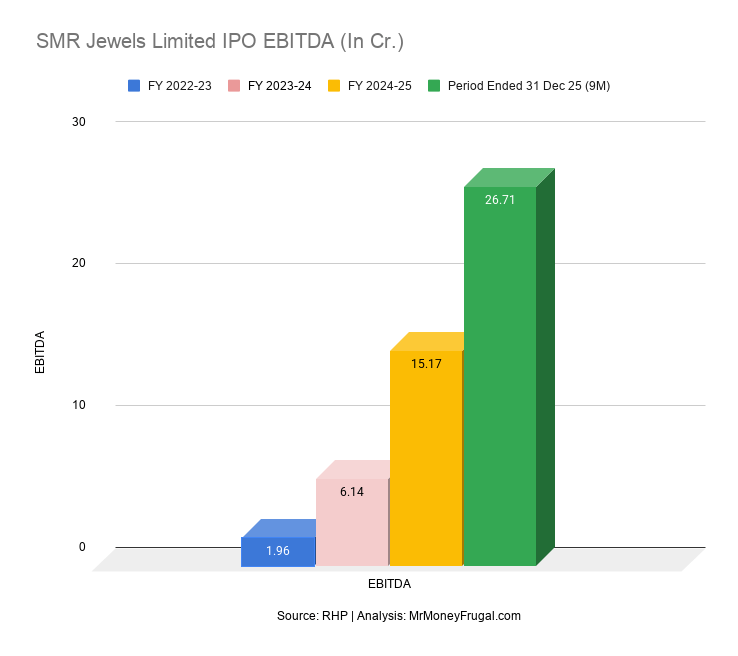Click the blue bar labeled 1.96
This screenshot has height=656, width=738.
click(278, 551)
